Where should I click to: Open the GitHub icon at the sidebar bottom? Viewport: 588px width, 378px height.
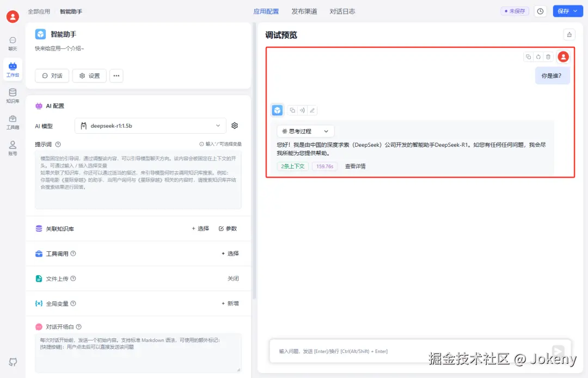pyautogui.click(x=13, y=362)
